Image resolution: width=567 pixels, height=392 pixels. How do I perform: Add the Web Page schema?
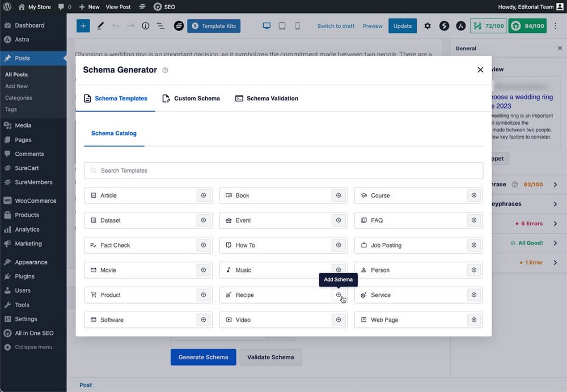pyautogui.click(x=473, y=320)
